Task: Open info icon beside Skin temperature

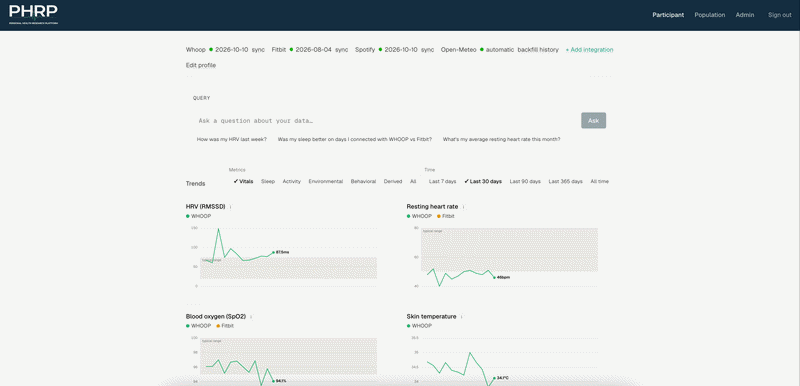Action: (x=462, y=317)
